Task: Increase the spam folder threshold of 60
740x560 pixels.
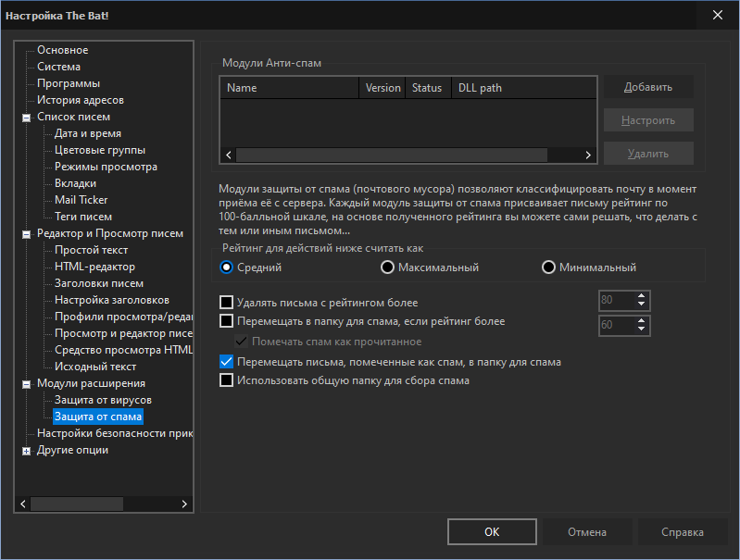Action: 642,321
